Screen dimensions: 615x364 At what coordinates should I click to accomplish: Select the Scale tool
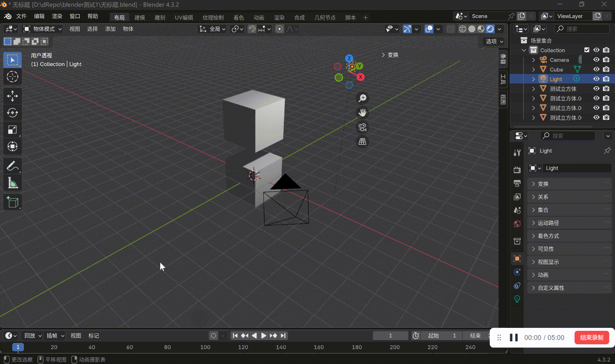pyautogui.click(x=12, y=130)
